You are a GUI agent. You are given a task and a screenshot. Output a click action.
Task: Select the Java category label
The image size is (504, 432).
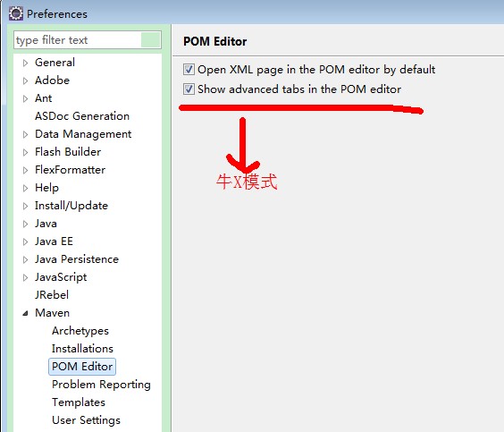tap(46, 224)
